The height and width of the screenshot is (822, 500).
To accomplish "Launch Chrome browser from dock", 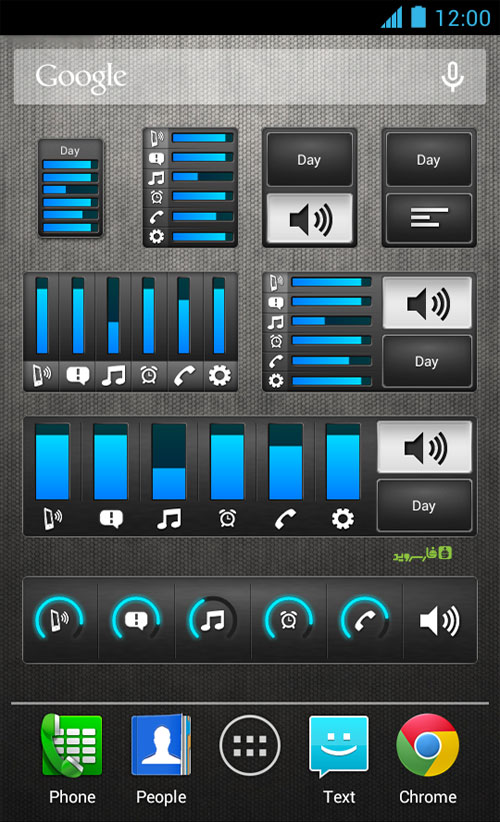I will click(x=428, y=760).
